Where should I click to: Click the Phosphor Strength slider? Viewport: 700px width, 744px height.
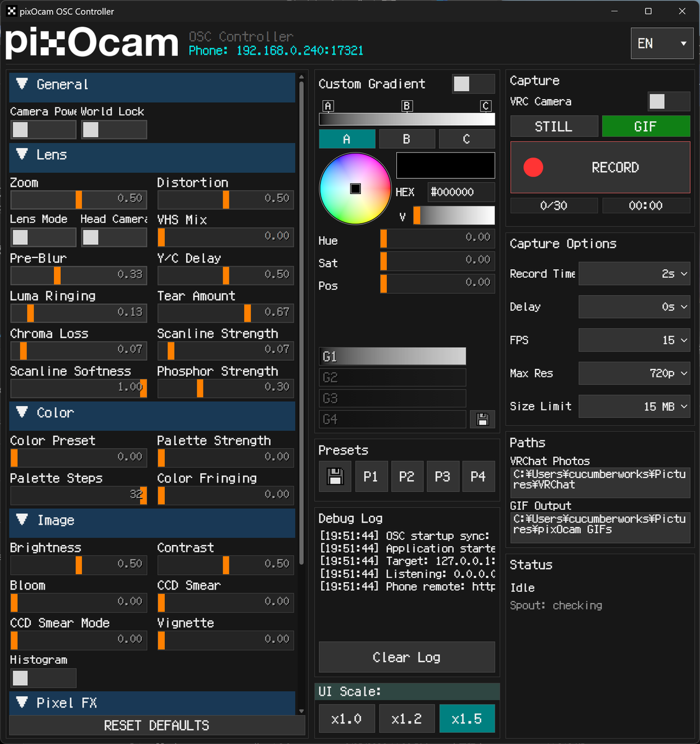(x=226, y=387)
